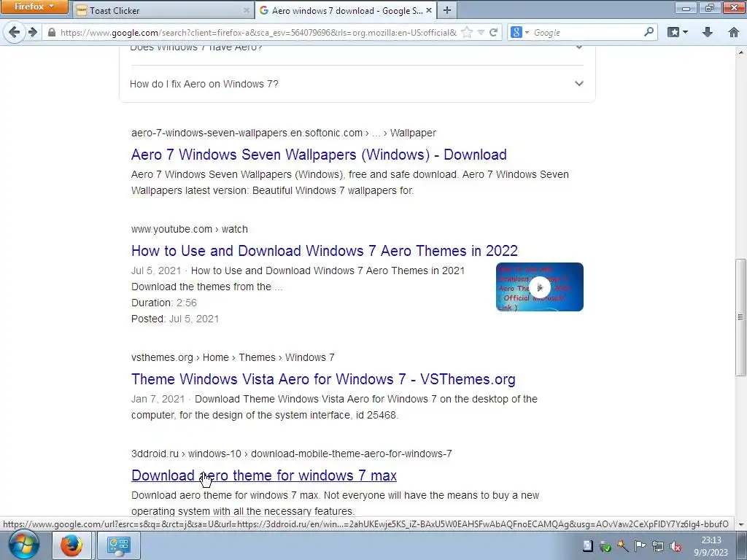The width and height of the screenshot is (747, 560).
Task: Minimize the Firefox window
Action: coord(686,7)
